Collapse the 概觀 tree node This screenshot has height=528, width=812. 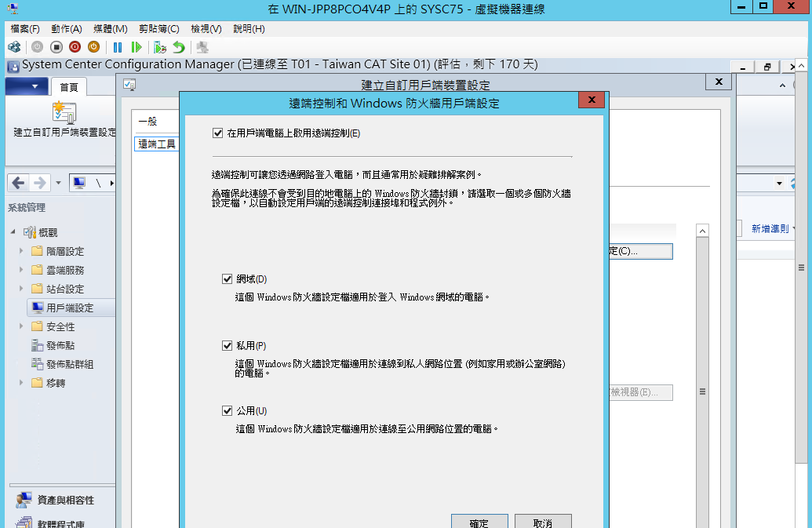(13, 232)
